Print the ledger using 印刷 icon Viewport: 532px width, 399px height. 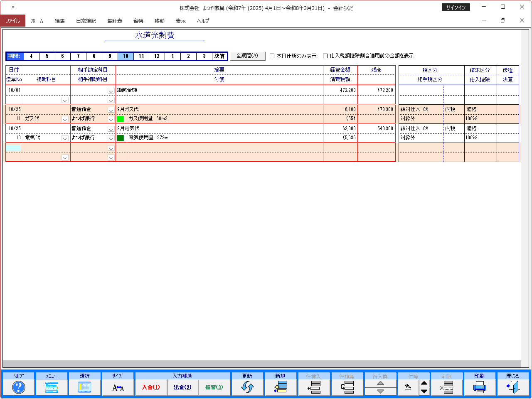(x=480, y=387)
